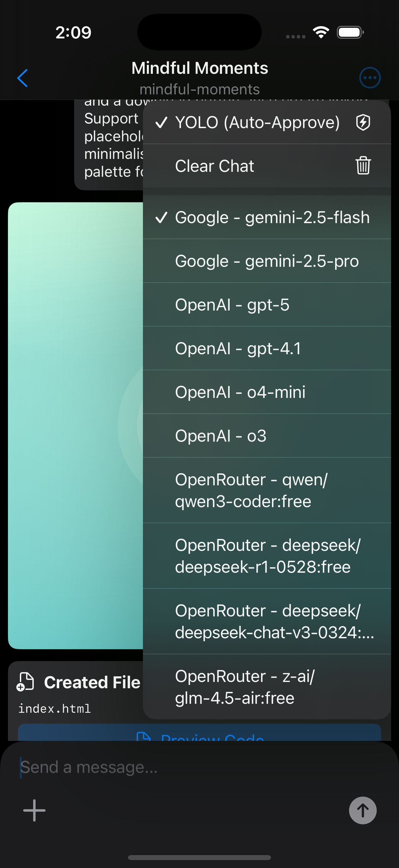Switch model to OpenAI gpt-5

tap(232, 305)
